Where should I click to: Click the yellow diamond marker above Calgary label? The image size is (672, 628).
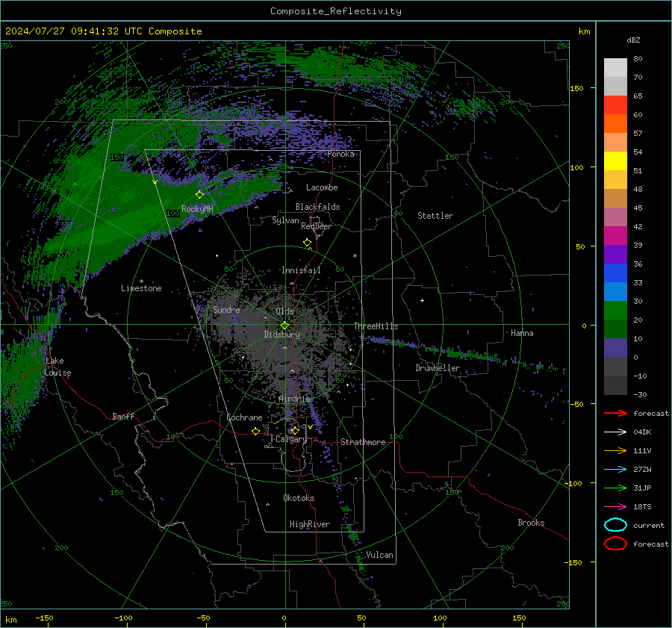click(295, 430)
